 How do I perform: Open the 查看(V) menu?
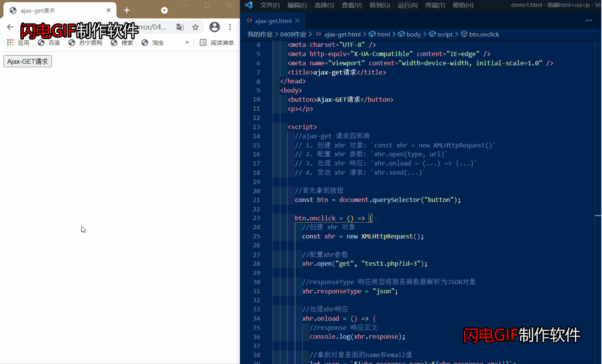click(352, 5)
